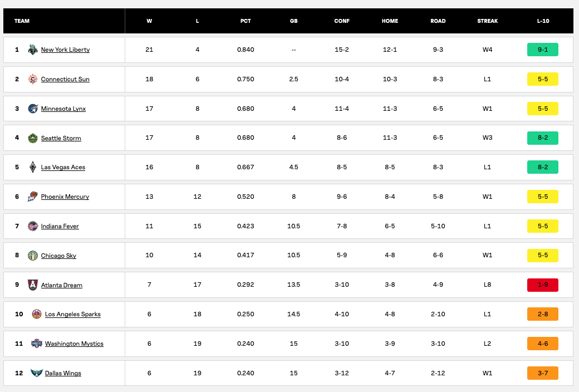The height and width of the screenshot is (392, 579).
Task: Sort by PCT column header
Action: [246, 21]
